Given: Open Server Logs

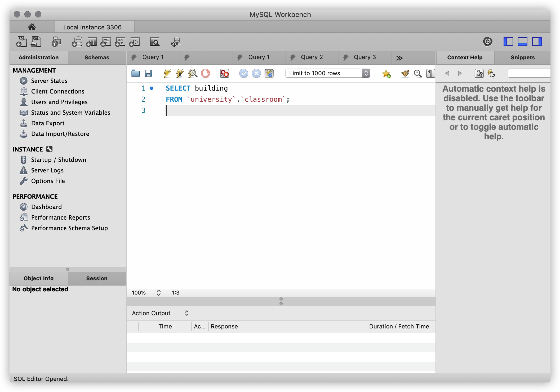Looking at the screenshot, I should pyautogui.click(x=47, y=170).
